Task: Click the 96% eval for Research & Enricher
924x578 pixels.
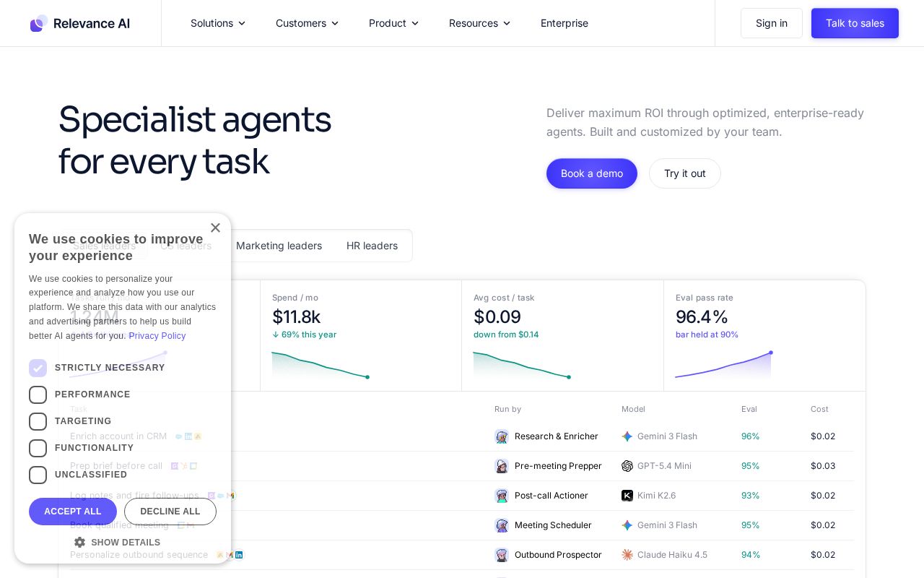Action: pos(751,436)
